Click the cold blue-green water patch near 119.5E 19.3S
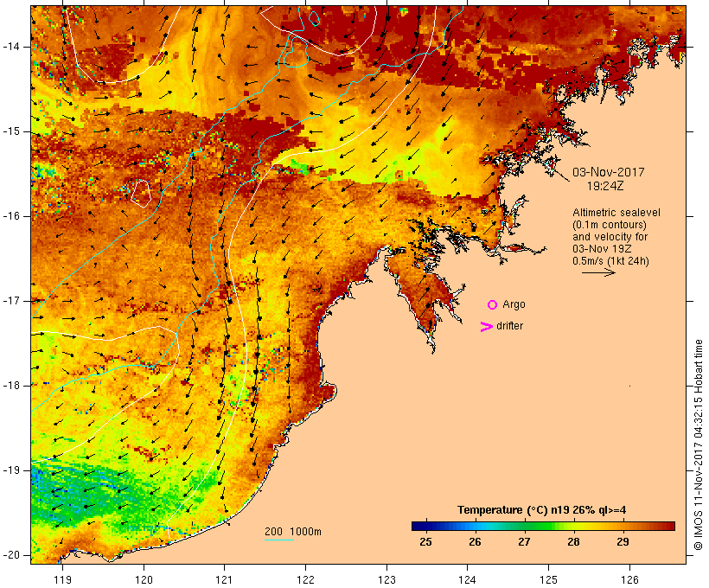The width and height of the screenshot is (709, 588). click(x=91, y=497)
